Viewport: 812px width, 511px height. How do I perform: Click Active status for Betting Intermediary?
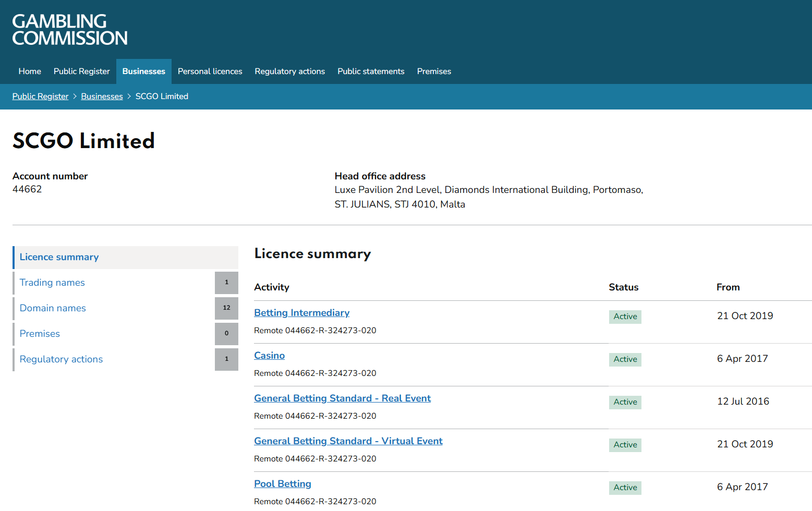(x=625, y=317)
